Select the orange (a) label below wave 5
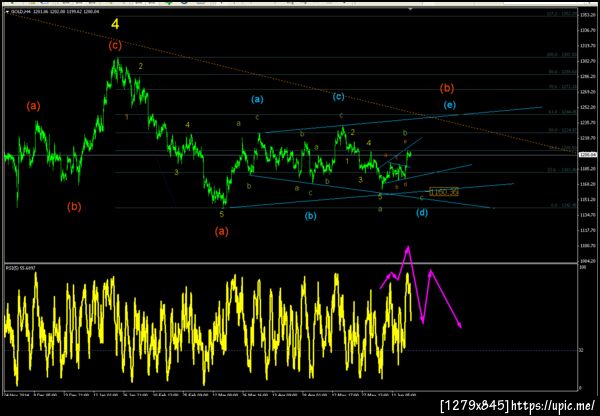600x416 pixels. point(221,231)
